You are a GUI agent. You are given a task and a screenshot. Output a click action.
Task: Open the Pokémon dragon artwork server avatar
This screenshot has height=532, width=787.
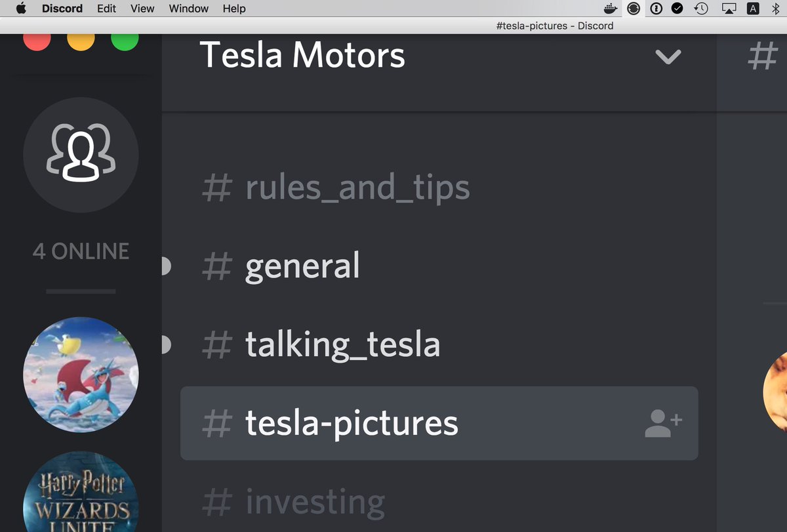pos(81,375)
